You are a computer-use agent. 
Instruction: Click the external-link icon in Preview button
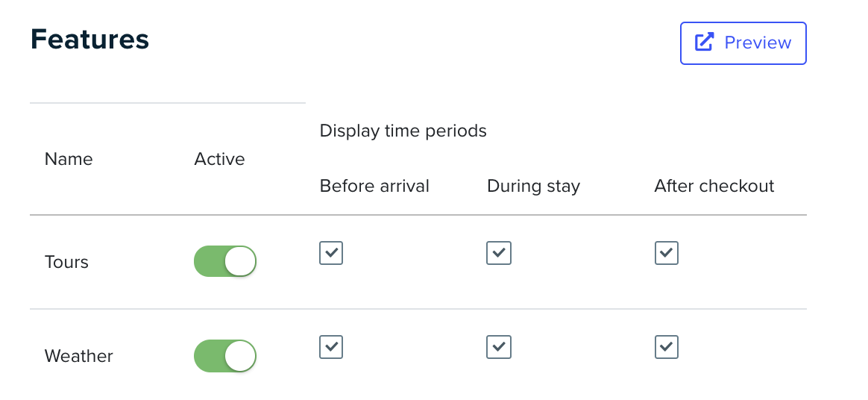pyautogui.click(x=704, y=43)
